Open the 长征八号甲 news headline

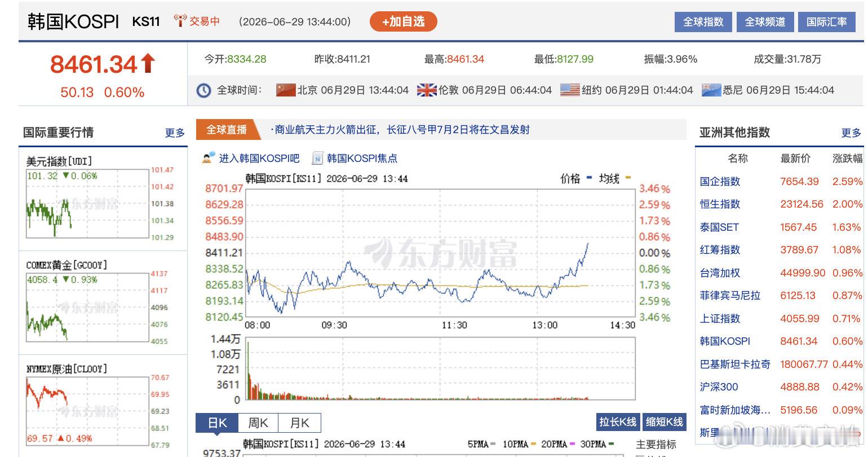click(401, 130)
